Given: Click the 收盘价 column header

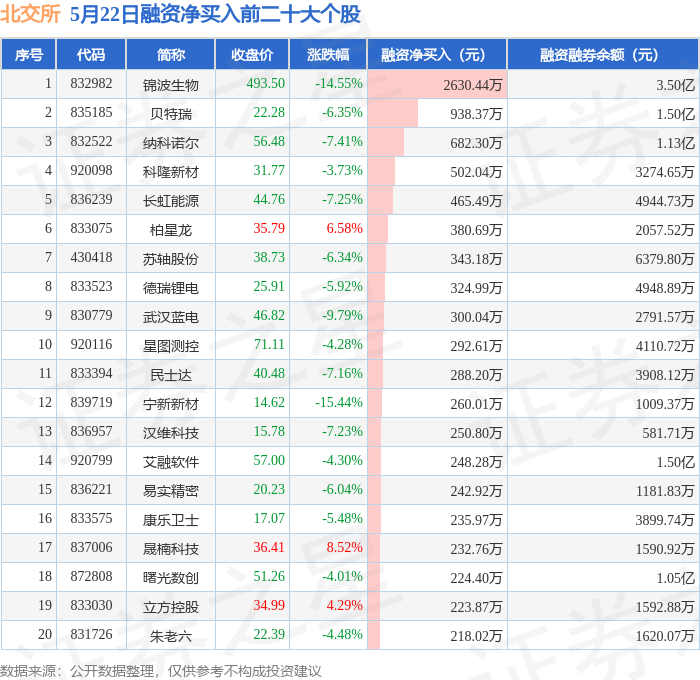Looking at the screenshot, I should tap(252, 54).
